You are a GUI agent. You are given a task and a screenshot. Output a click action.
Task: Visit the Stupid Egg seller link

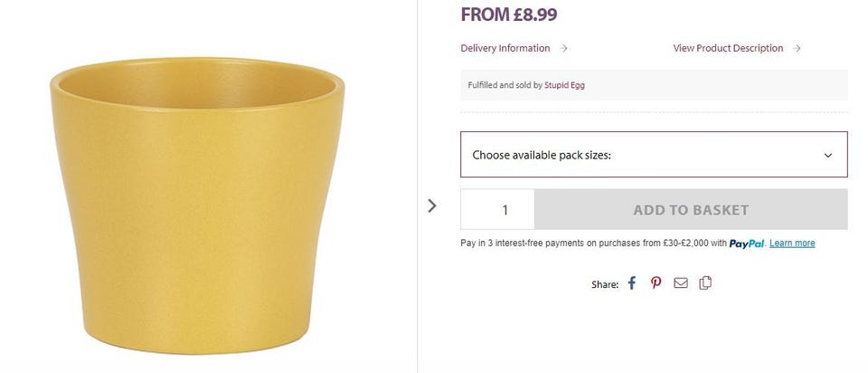(565, 85)
